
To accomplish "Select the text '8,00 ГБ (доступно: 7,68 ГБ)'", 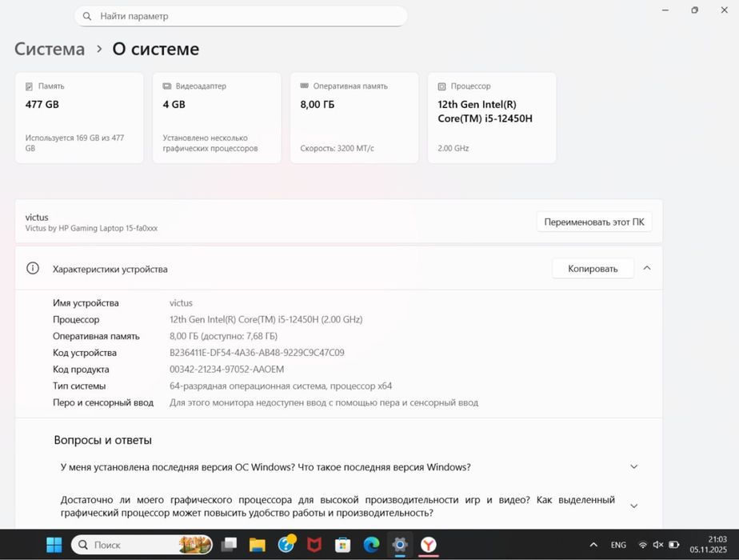I will 223,336.
